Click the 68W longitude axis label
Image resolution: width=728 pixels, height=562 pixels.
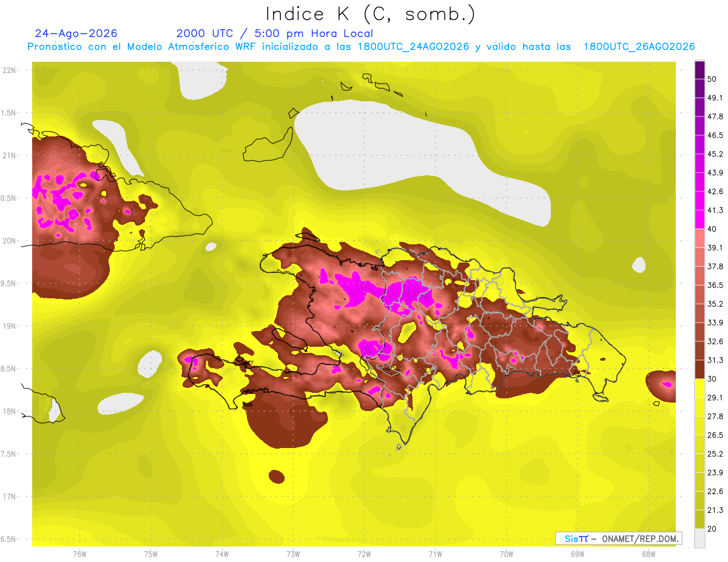coord(649,554)
